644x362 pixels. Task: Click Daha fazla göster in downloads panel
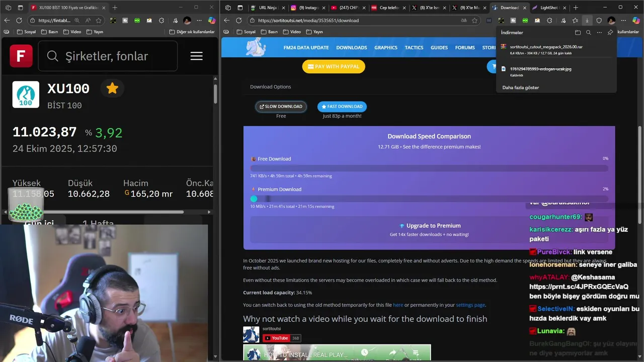coord(520,87)
